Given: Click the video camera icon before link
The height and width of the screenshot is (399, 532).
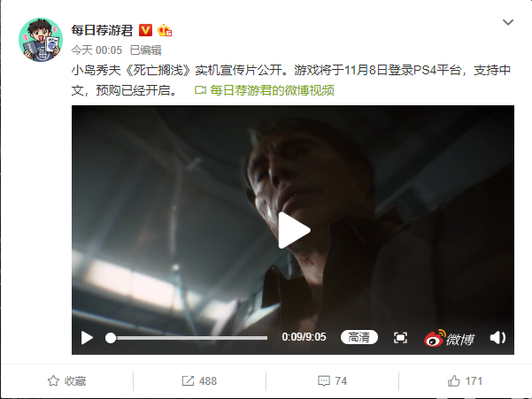Looking at the screenshot, I should (200, 90).
